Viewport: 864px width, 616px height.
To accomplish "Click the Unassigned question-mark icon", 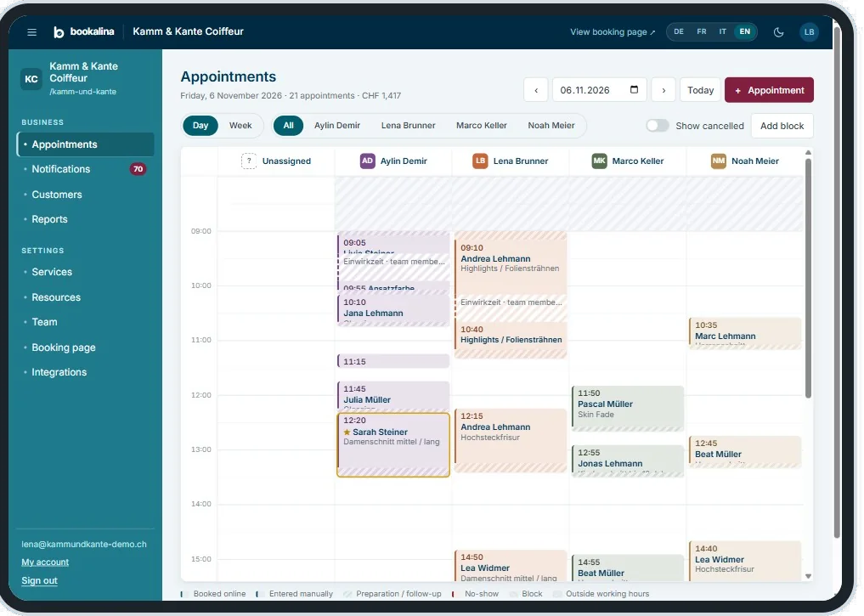I will click(x=249, y=161).
